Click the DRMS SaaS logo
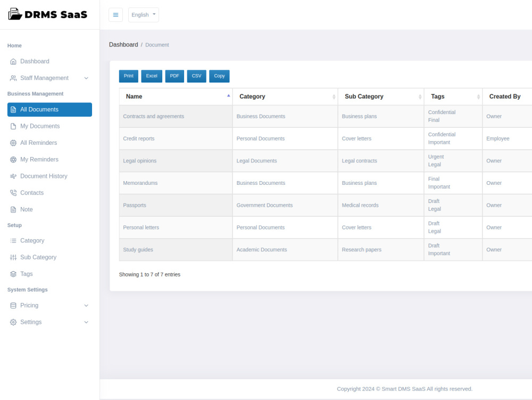532x400 pixels. (48, 14)
